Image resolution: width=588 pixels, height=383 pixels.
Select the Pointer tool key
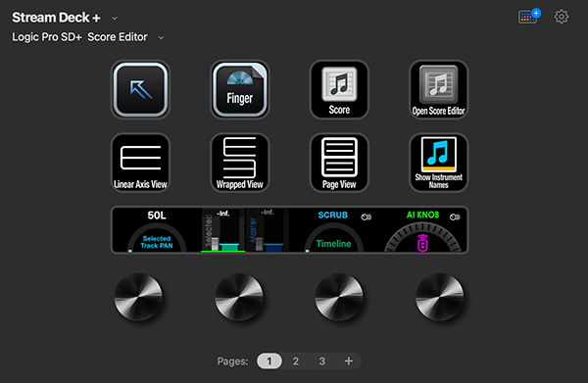coord(140,89)
